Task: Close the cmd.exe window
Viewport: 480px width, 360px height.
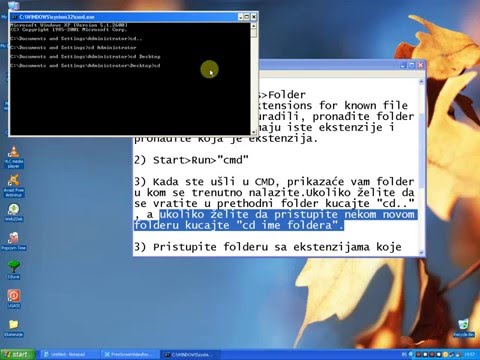Action: [254, 17]
